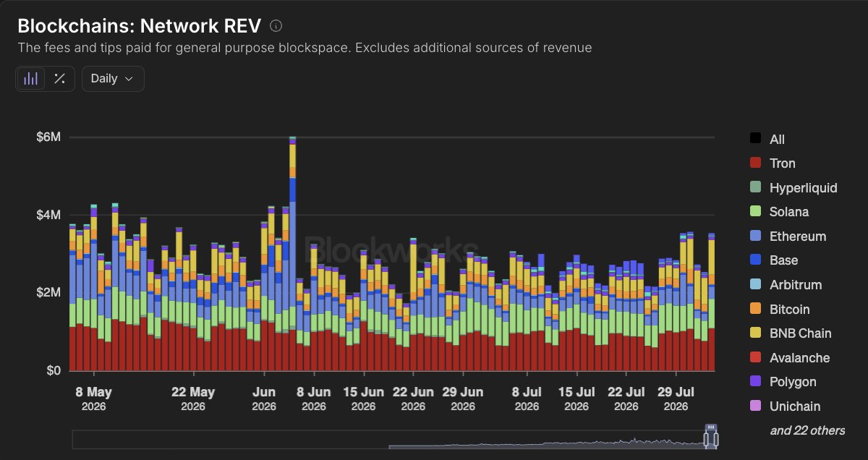Select the Bitcoin legend label
Screen dimensions: 868x460
click(790, 309)
